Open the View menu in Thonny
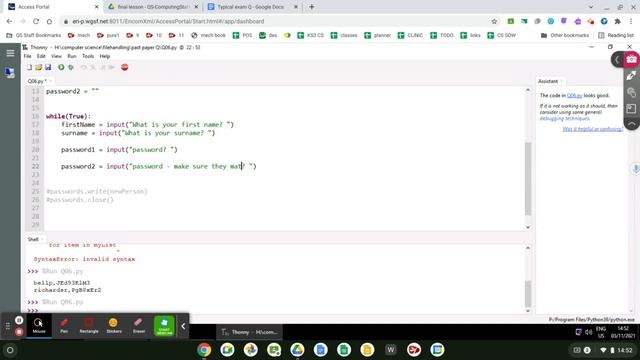Viewport: 640px width, 360px height. 56,56
